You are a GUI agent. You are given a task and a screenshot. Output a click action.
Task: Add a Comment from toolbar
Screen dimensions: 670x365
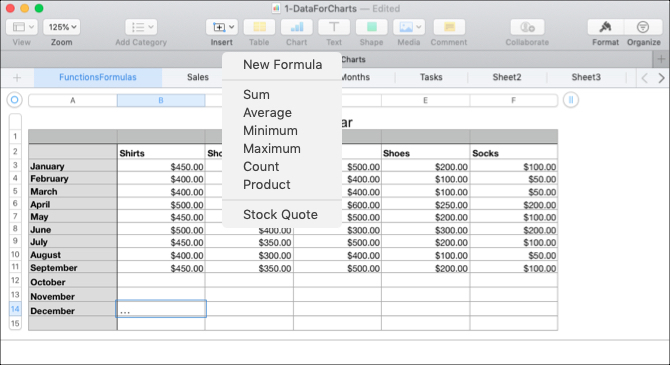coord(449,27)
